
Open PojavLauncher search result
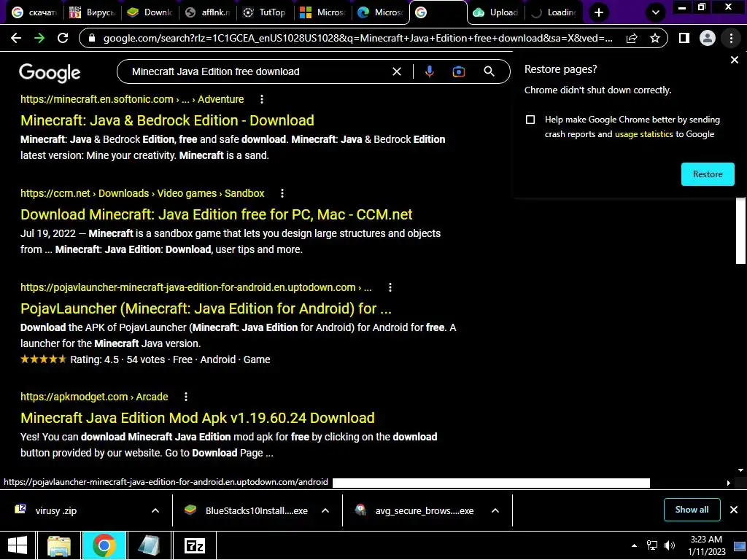point(206,308)
